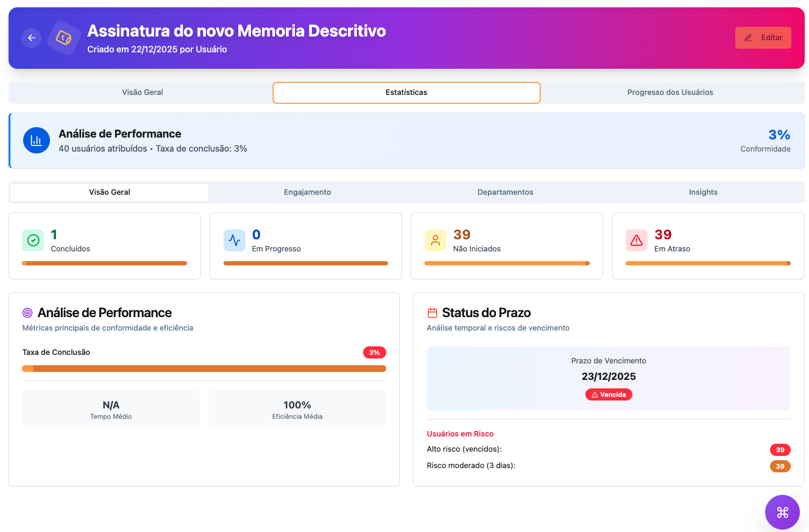
Task: Click the red warning triangle on Em Atraso card
Action: click(636, 240)
